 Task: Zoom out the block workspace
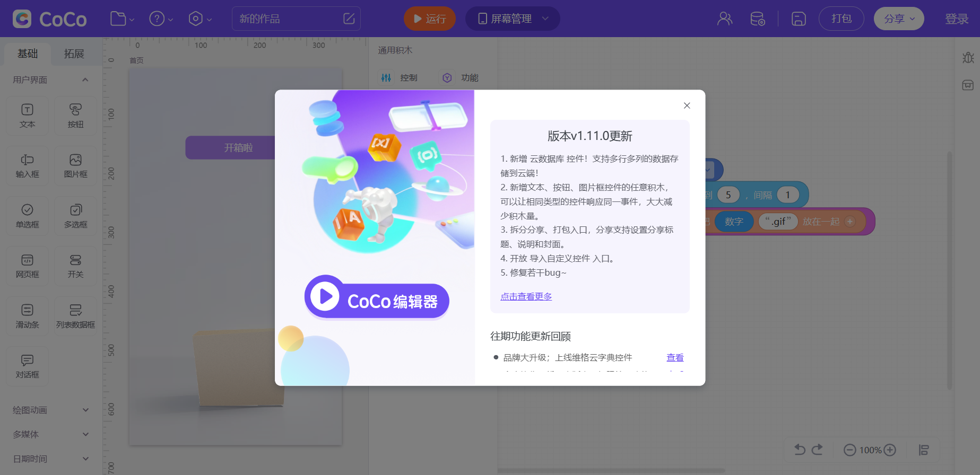(x=850, y=450)
